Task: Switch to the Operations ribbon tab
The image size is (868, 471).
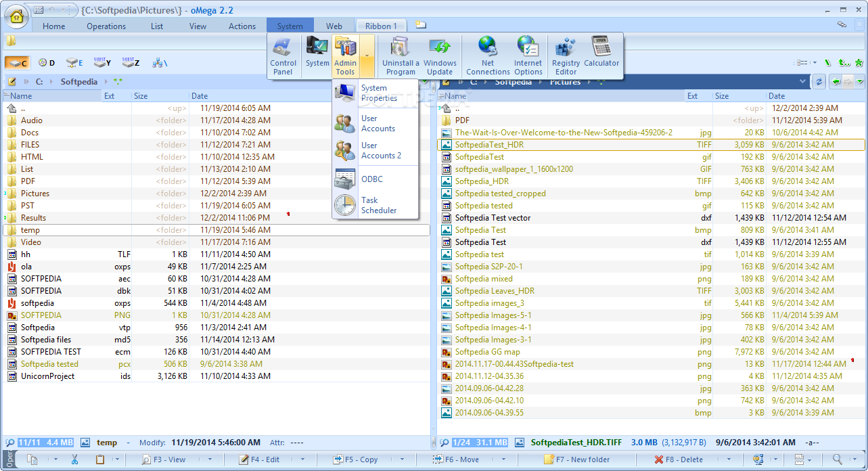Action: [106, 26]
